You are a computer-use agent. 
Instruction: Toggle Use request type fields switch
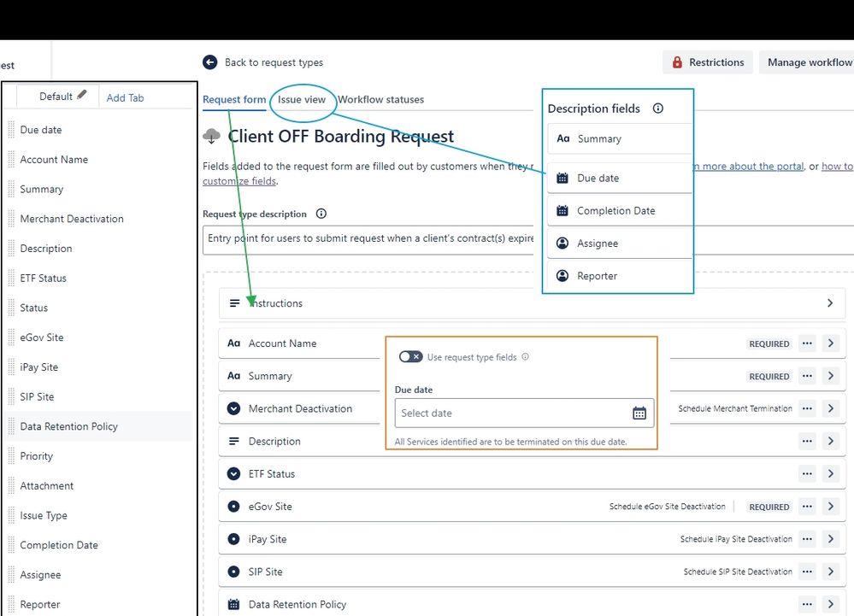(x=410, y=357)
